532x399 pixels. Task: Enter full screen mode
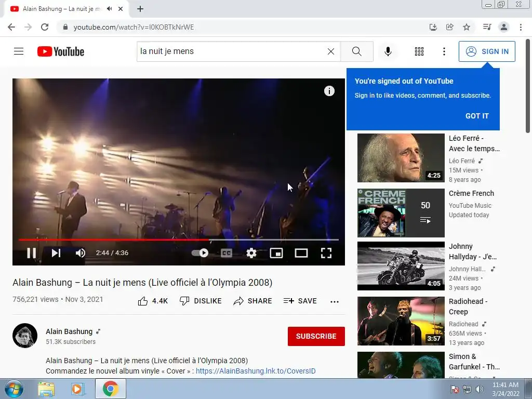point(326,253)
